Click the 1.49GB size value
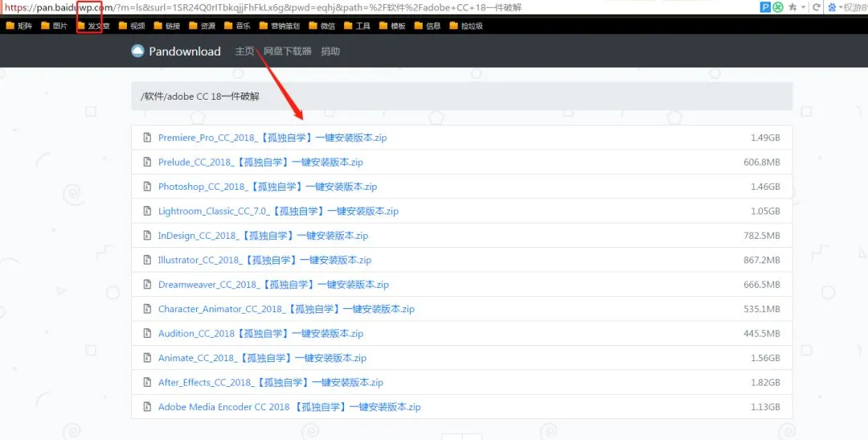This screenshot has width=868, height=440. pyautogui.click(x=765, y=138)
